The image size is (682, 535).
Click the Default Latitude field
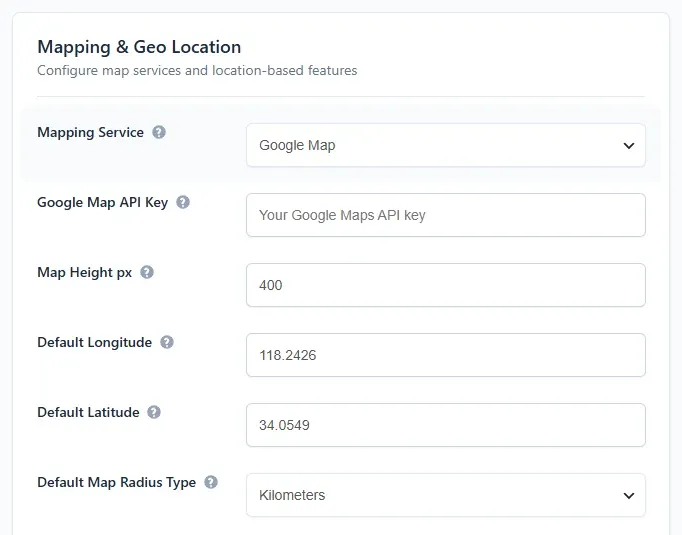click(x=446, y=425)
